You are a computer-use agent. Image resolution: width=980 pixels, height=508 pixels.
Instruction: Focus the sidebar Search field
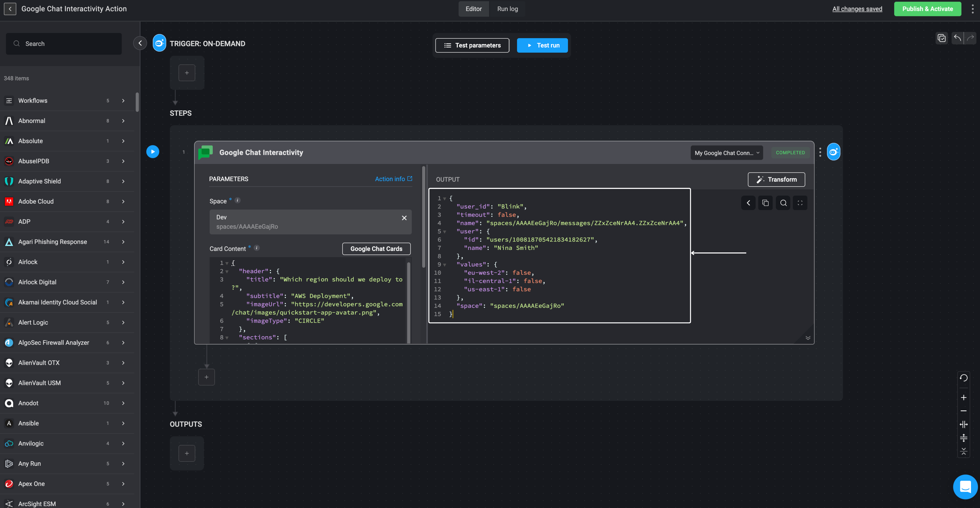64,43
